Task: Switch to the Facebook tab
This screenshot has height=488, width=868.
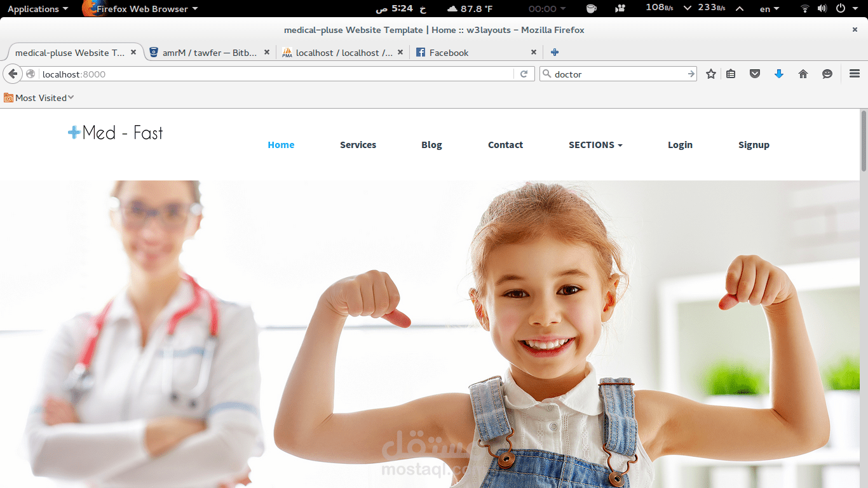Action: (477, 53)
